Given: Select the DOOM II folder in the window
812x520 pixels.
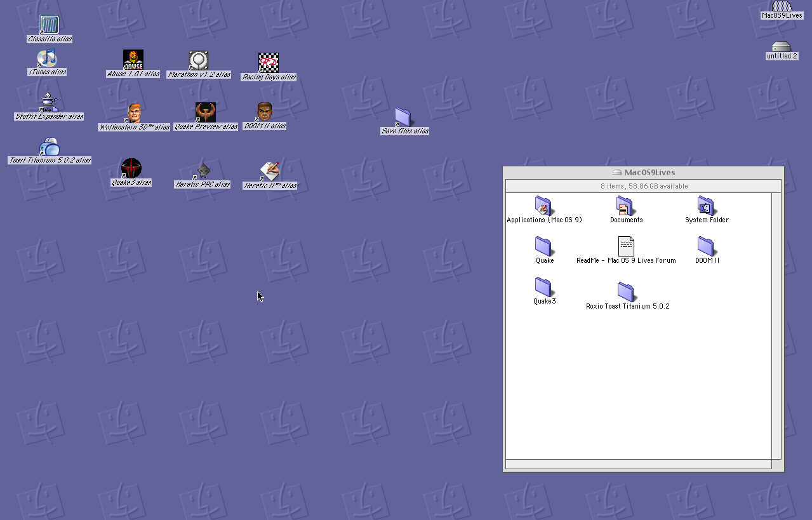Looking at the screenshot, I should [706, 246].
